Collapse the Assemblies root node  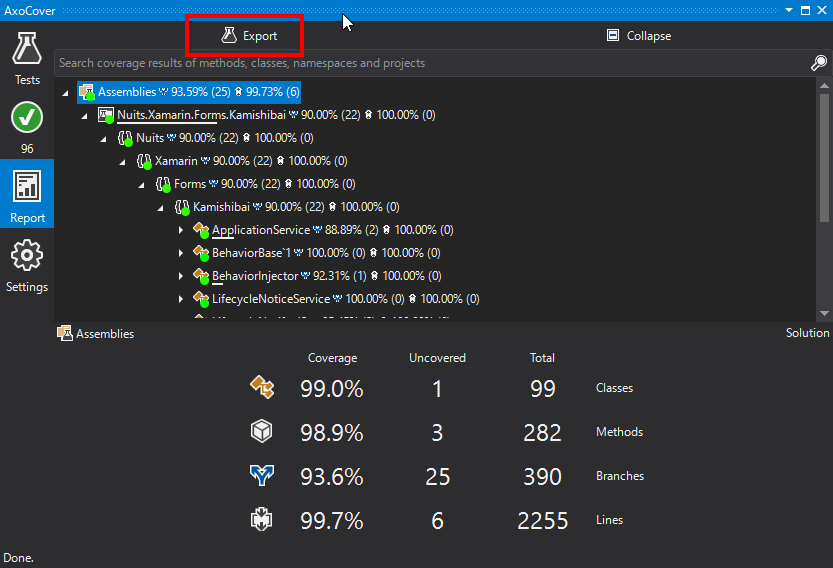65,92
